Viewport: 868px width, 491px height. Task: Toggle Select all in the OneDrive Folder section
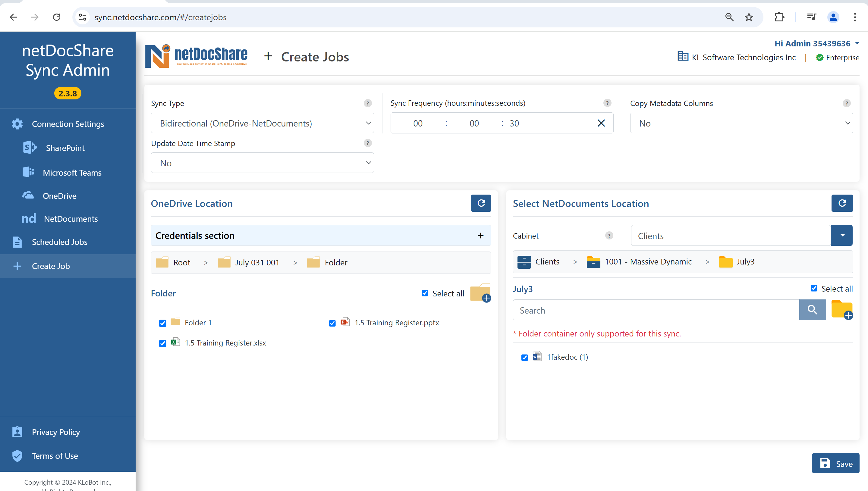(x=425, y=293)
